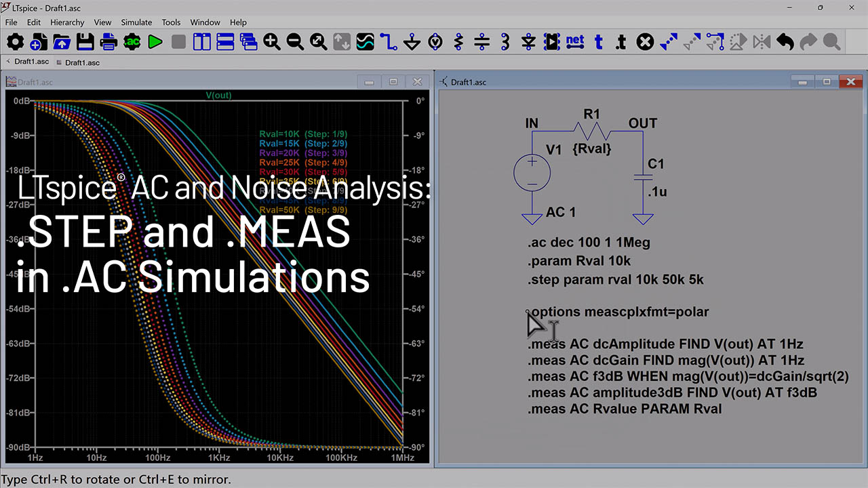Open the Simulate menu
Screen dimensions: 868x488
click(x=136, y=22)
